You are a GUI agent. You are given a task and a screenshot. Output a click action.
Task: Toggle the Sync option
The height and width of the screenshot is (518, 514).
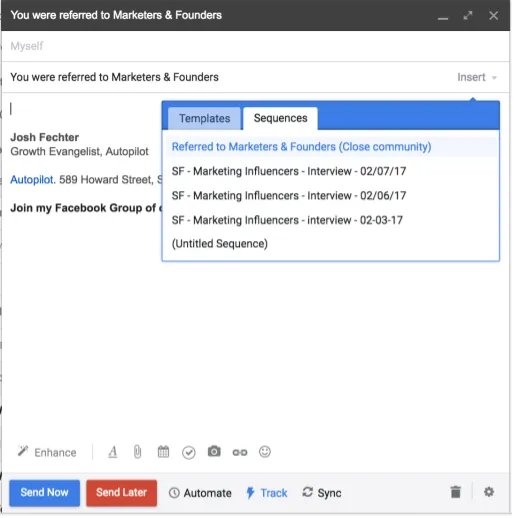point(322,493)
